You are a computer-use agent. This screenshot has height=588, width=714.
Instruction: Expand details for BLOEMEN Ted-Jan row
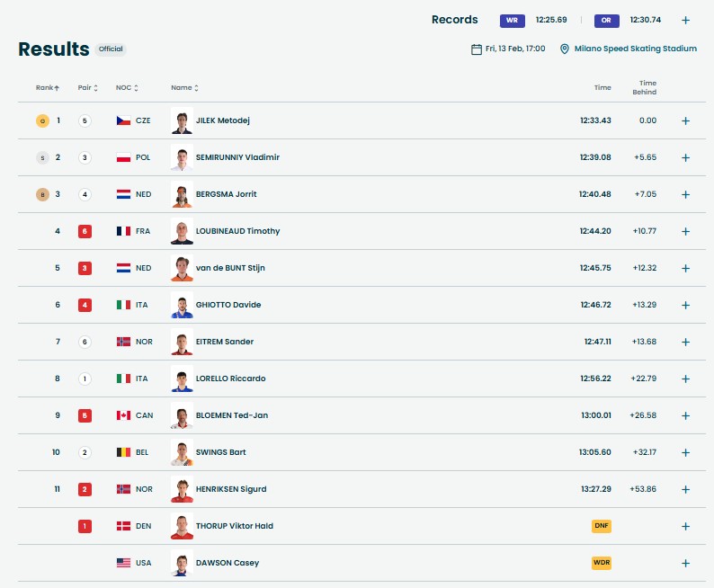(685, 415)
